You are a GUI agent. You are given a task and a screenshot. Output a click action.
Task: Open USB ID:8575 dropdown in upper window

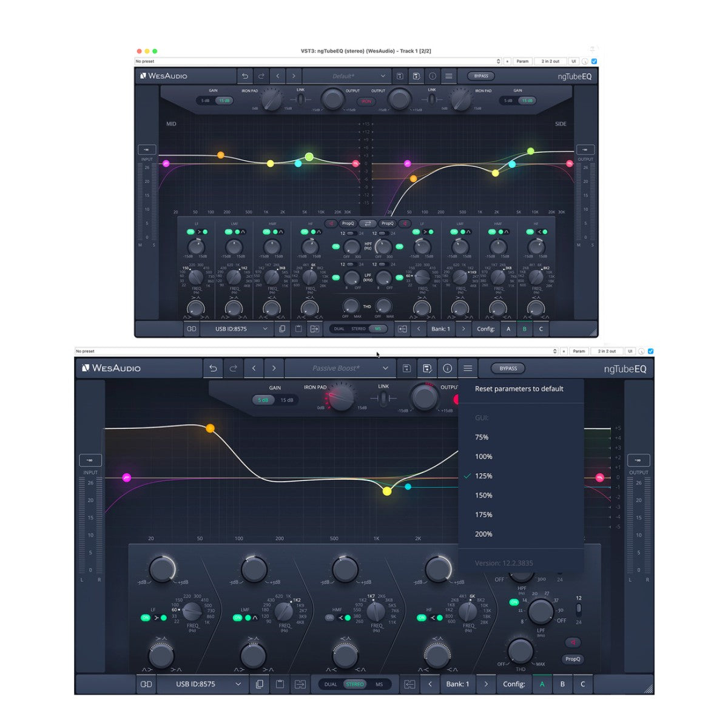(237, 329)
